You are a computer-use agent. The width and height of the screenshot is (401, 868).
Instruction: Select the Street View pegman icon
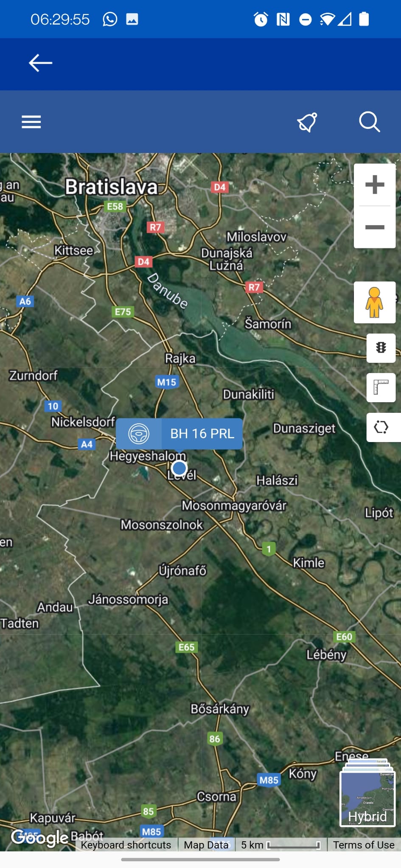[x=375, y=303]
